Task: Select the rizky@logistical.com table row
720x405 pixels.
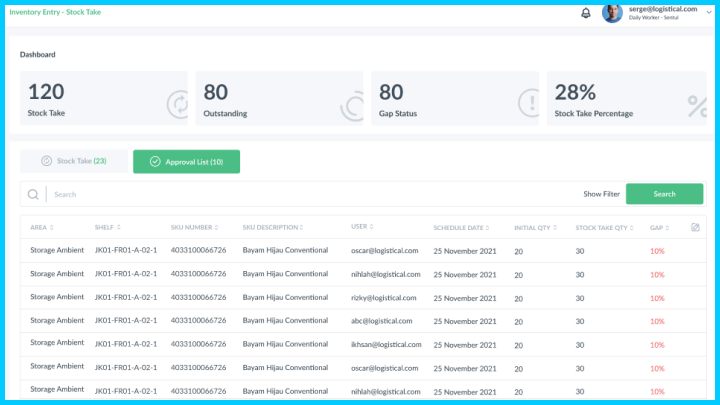Action: (x=360, y=297)
